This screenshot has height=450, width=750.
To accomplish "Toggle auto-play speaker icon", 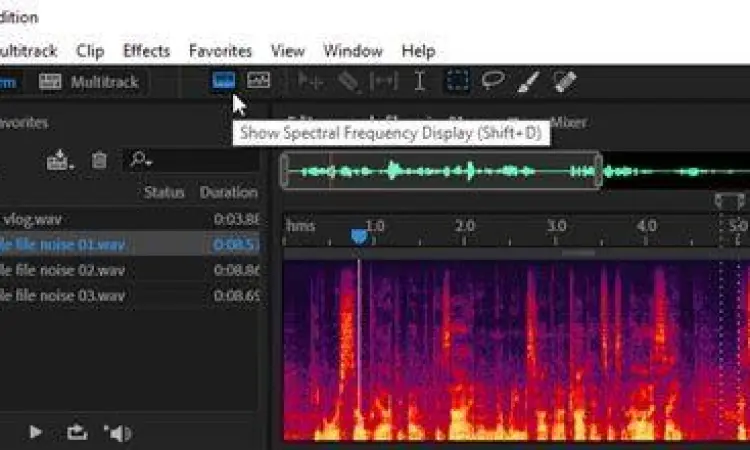I will (118, 433).
